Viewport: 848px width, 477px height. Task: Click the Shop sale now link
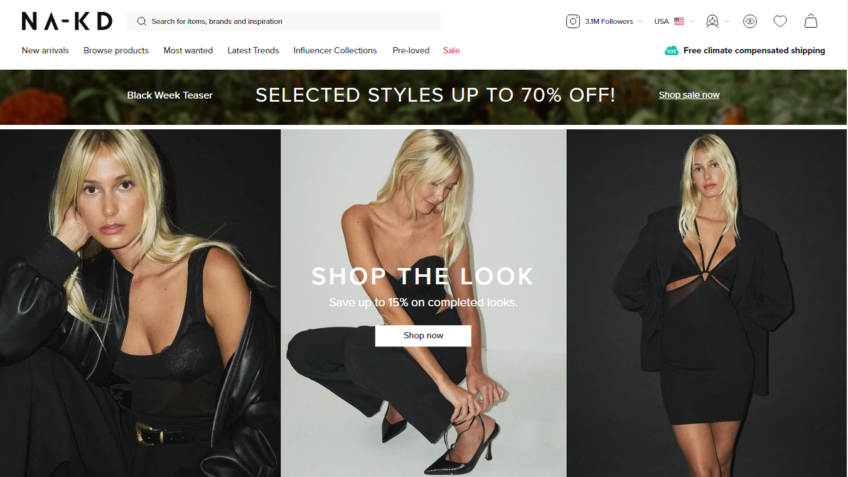(689, 95)
